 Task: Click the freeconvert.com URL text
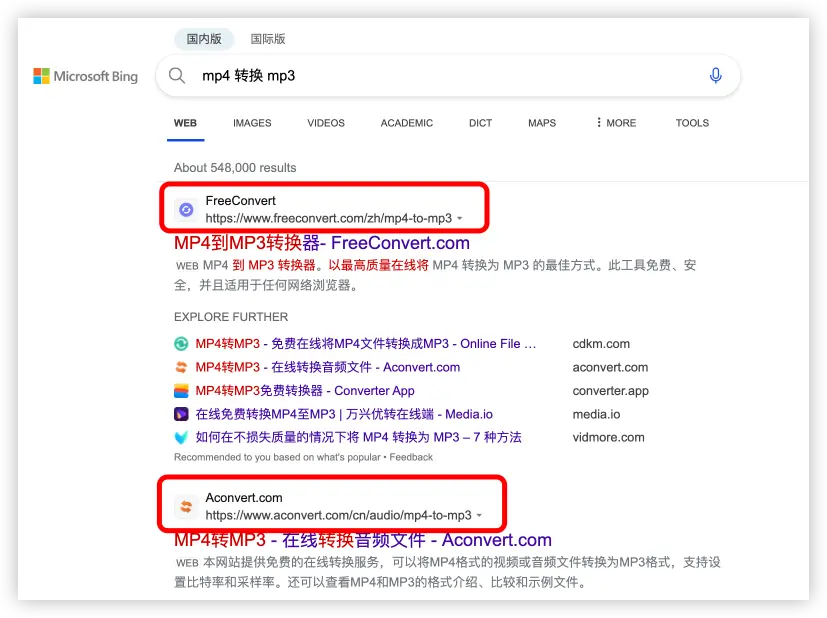(329, 218)
